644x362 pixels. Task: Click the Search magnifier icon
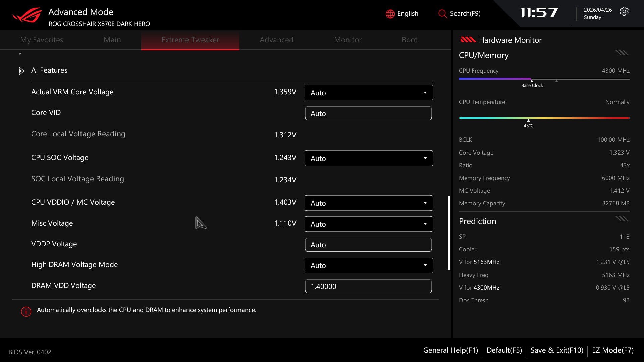point(442,14)
